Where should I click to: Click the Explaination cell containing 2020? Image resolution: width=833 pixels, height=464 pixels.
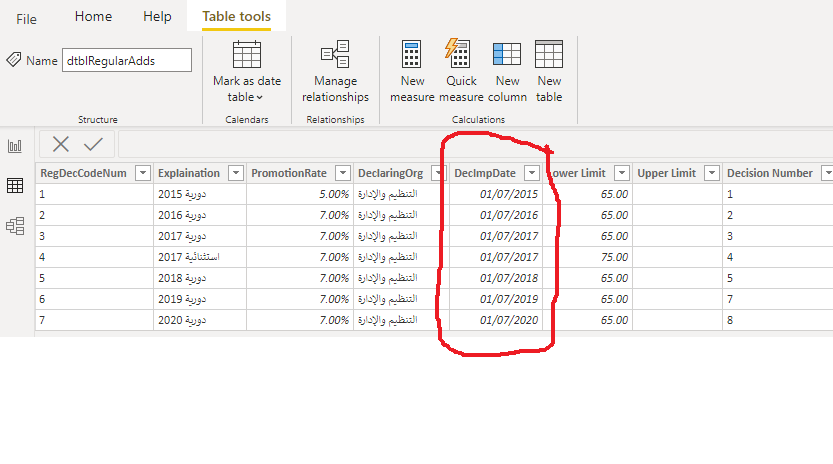(x=200, y=320)
